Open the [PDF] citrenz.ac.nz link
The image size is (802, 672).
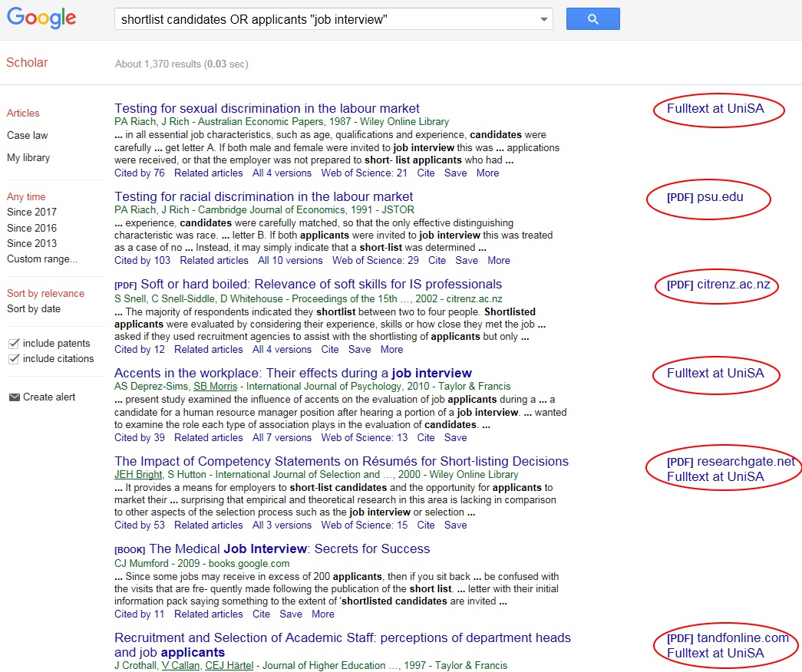[x=718, y=285]
